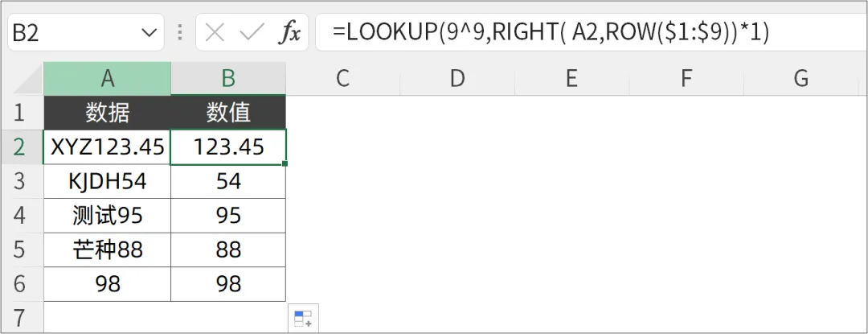The height and width of the screenshot is (334, 868).
Task: Click the formula bar options dots handle
Action: 180,32
